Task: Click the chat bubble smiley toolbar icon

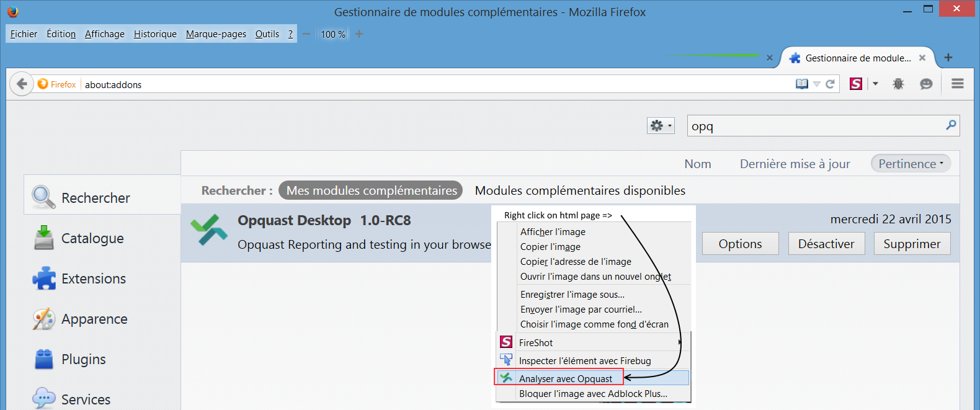Action: (x=926, y=84)
